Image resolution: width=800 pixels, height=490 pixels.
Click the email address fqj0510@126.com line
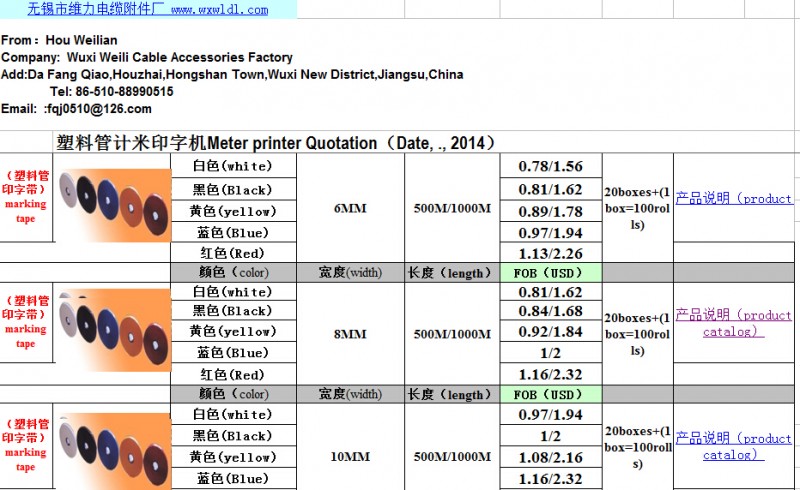[98, 109]
